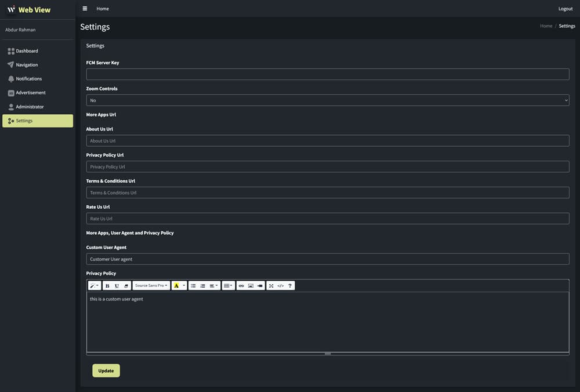Open Administrator in the sidebar

coord(38,107)
